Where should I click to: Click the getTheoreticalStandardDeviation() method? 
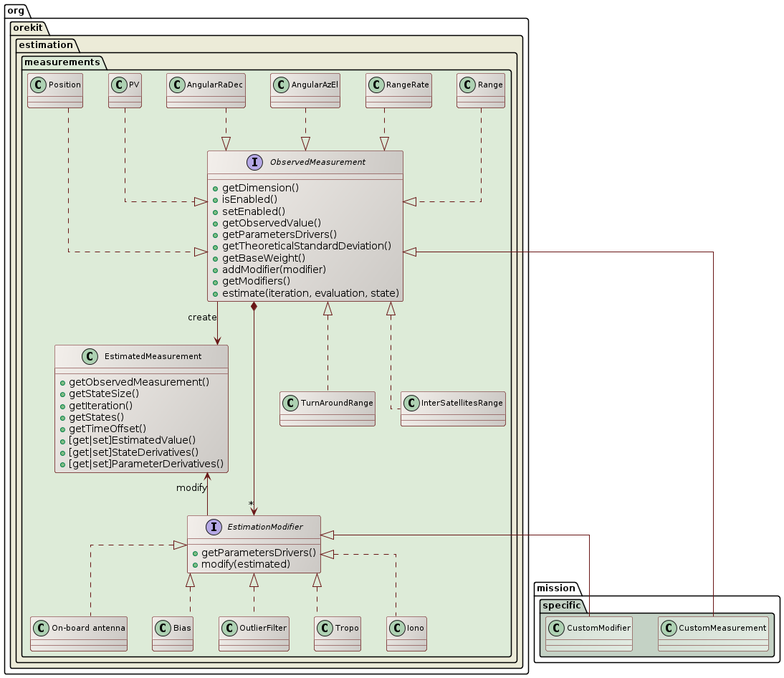[x=307, y=246]
